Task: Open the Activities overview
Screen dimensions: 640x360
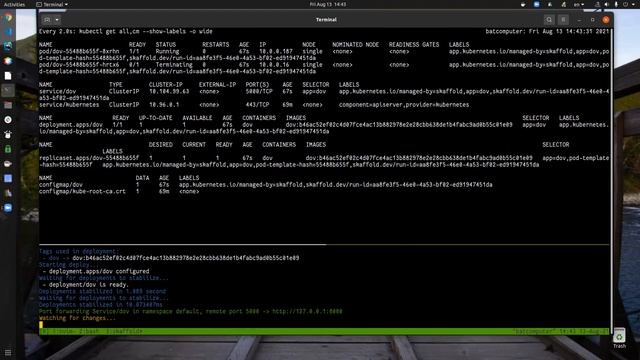Action: click(14, 4)
